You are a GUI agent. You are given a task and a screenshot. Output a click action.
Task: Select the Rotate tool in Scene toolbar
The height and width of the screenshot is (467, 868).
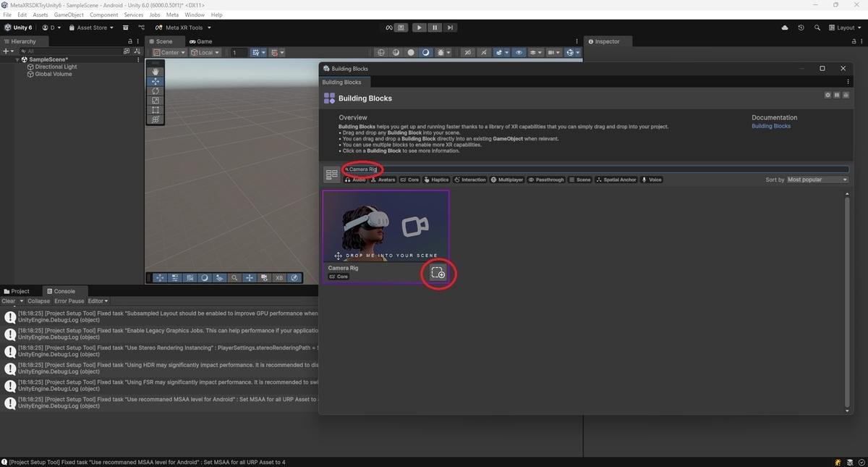click(156, 91)
